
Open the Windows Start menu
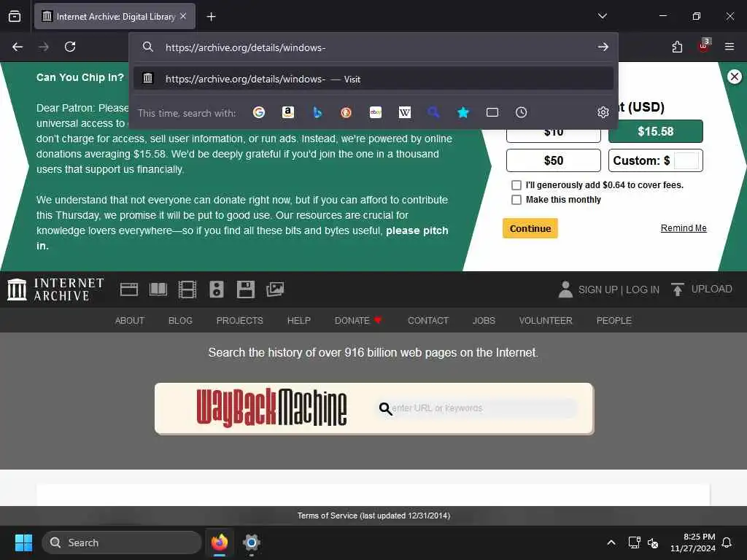pos(23,542)
